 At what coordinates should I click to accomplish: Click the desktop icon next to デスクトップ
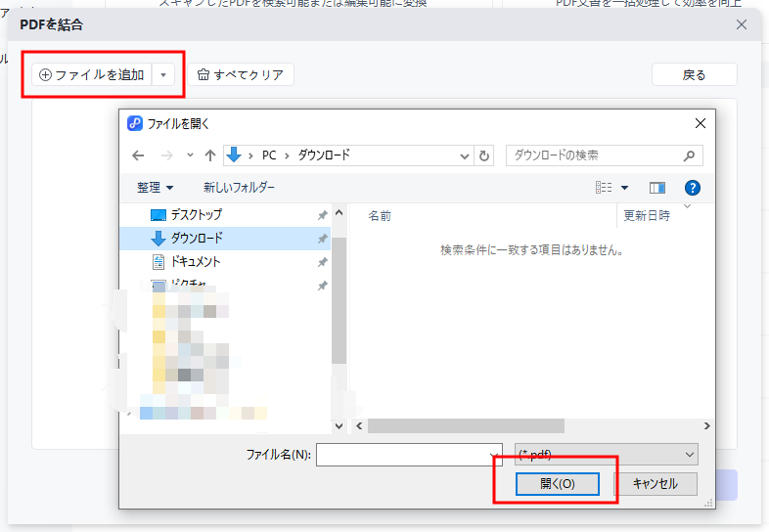(158, 215)
